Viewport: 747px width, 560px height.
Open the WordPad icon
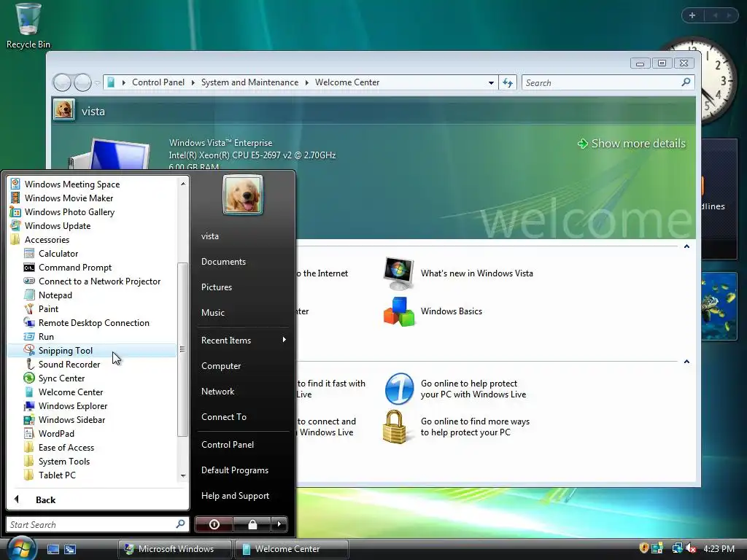pyautogui.click(x=29, y=433)
